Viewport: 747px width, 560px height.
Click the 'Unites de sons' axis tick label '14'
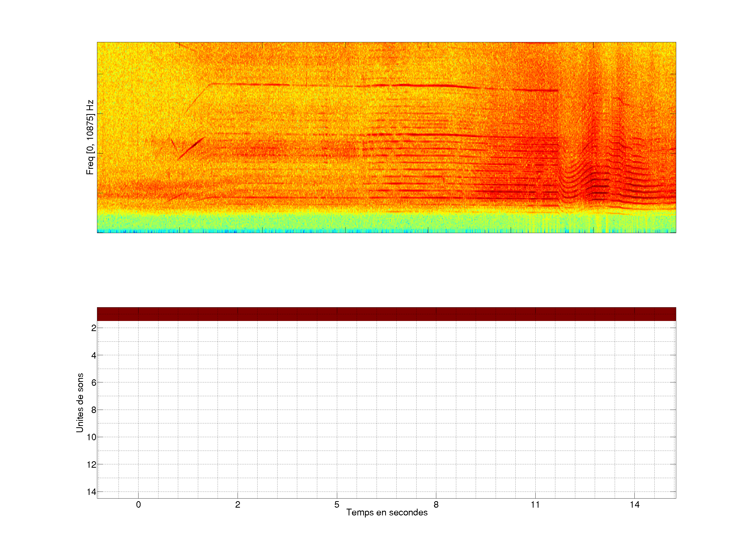(92, 492)
